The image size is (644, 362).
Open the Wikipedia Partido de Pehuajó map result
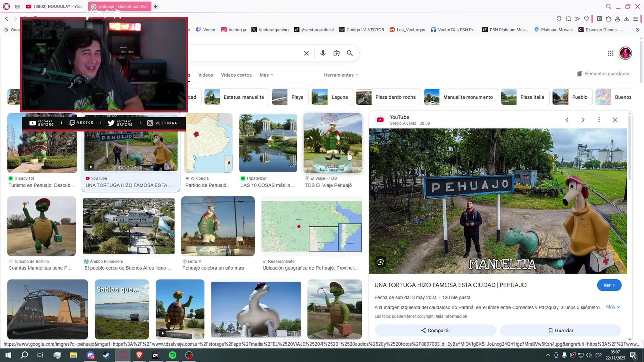point(208,143)
